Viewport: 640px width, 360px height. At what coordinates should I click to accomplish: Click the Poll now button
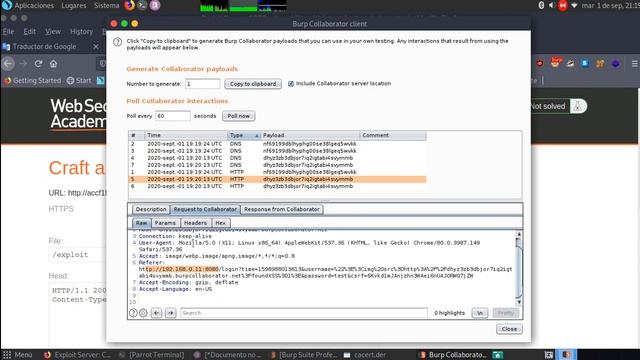point(239,116)
